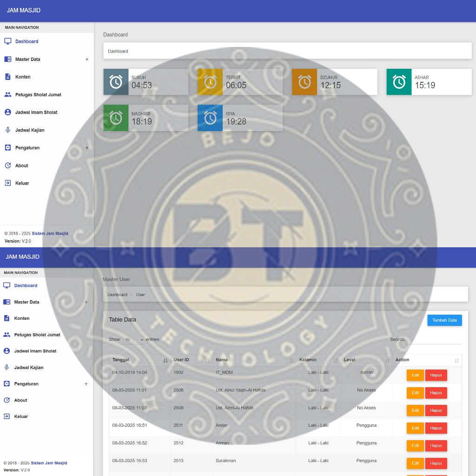Sort the table by the Nama column
This screenshot has width=476, height=476.
pos(254,360)
